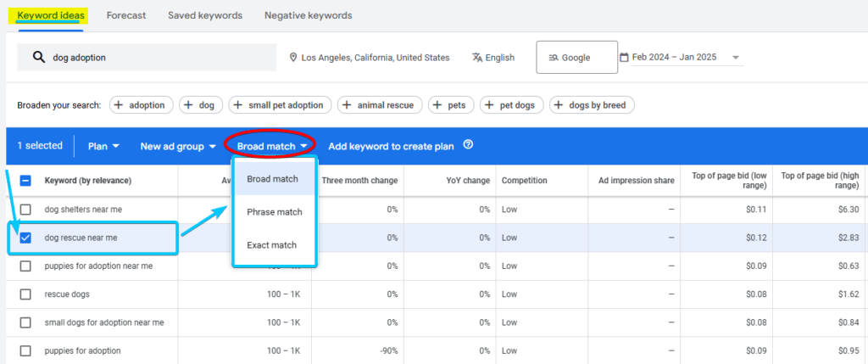Viewport: 868px width, 364px height.
Task: Open the date range dropdown arrow
Action: tap(736, 58)
